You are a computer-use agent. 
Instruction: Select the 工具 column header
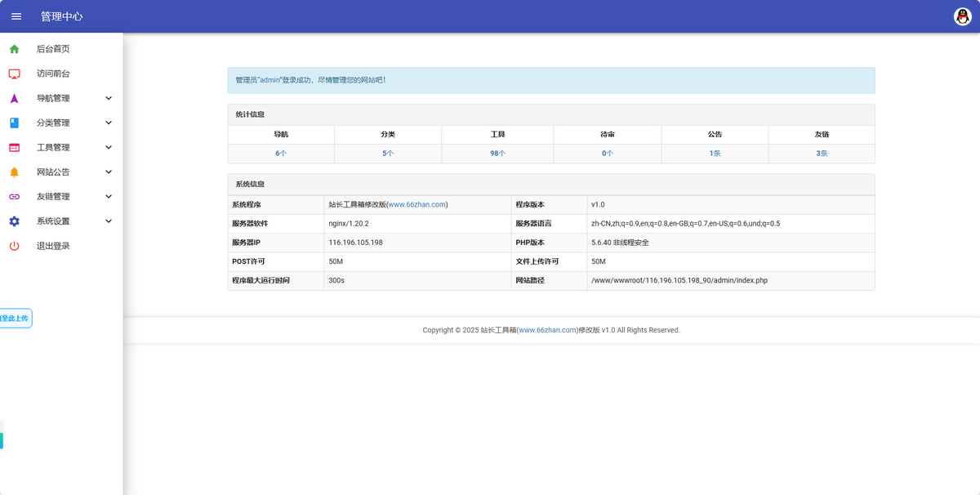pos(497,134)
